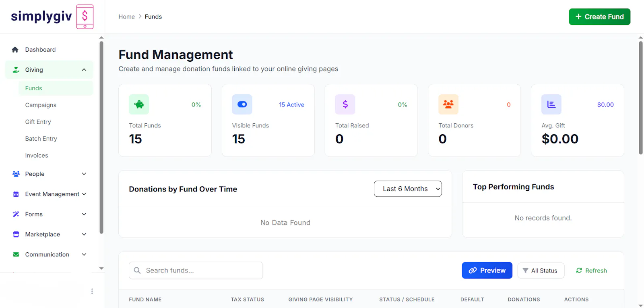Click the search magnifier icon
Screen dimensions: 644x308
click(137, 271)
